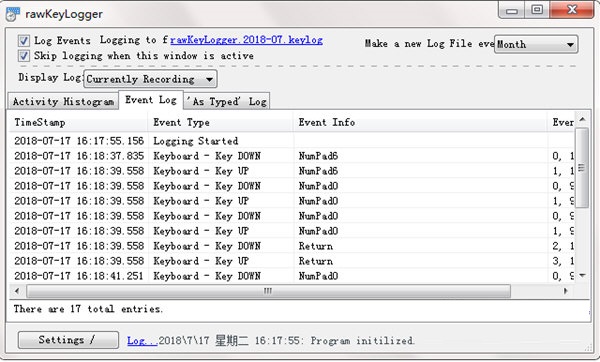
Task: Select the Logging Started row
Action: [x=292, y=141]
